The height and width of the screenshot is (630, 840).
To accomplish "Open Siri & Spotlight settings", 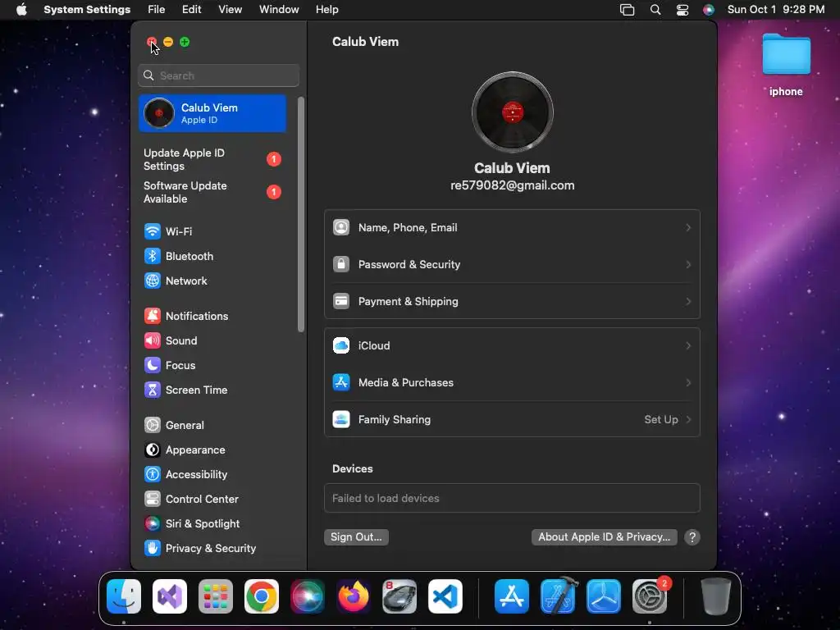I will click(x=212, y=524).
